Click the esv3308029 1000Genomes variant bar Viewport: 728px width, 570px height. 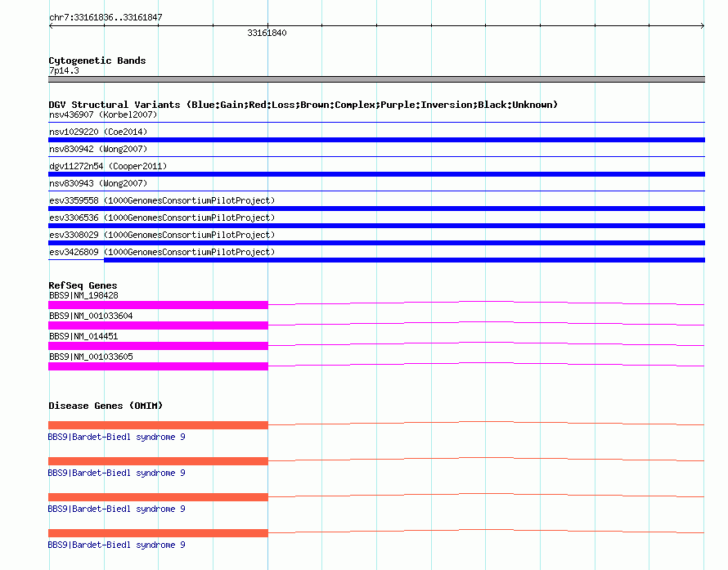376,243
